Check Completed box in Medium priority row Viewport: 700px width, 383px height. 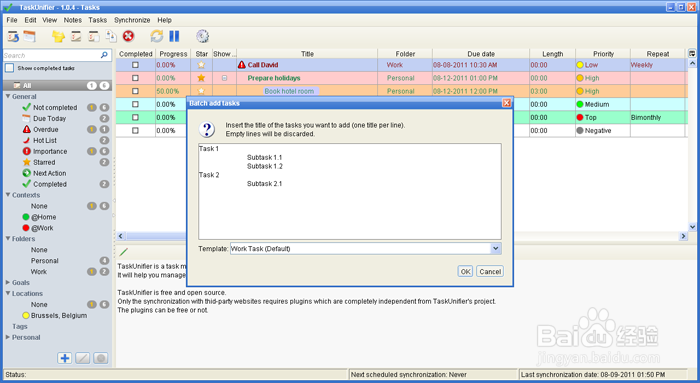tap(135, 104)
